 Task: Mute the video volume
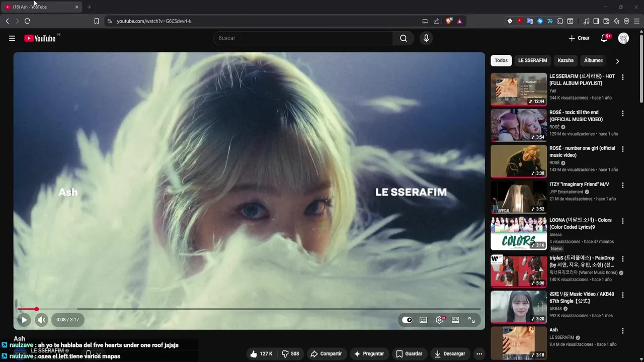click(42, 320)
